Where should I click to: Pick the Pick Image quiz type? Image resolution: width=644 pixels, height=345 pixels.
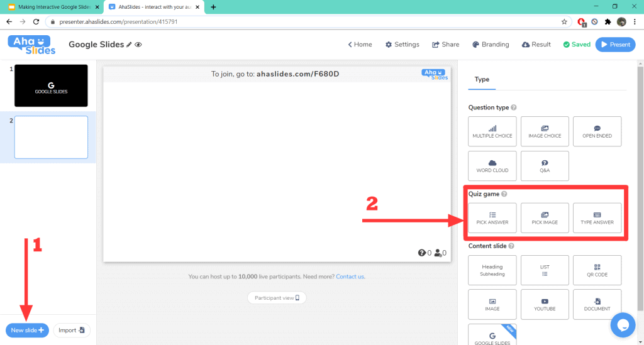click(x=545, y=218)
